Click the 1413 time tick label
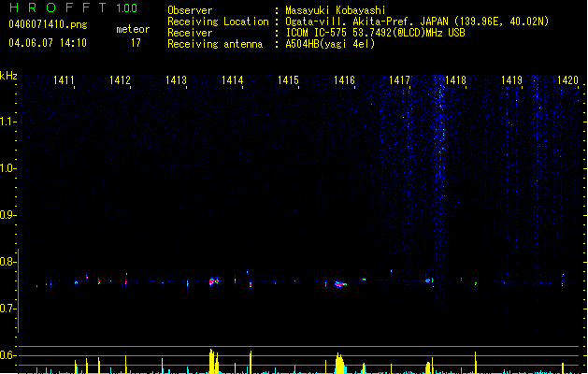Screen dimensions: 588x374 coord(176,80)
